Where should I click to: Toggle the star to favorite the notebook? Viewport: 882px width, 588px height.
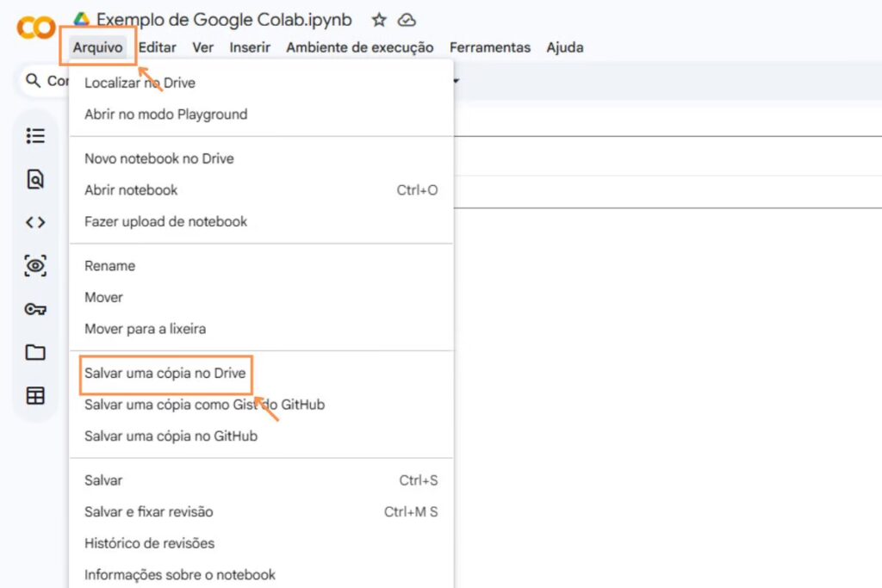pos(379,20)
